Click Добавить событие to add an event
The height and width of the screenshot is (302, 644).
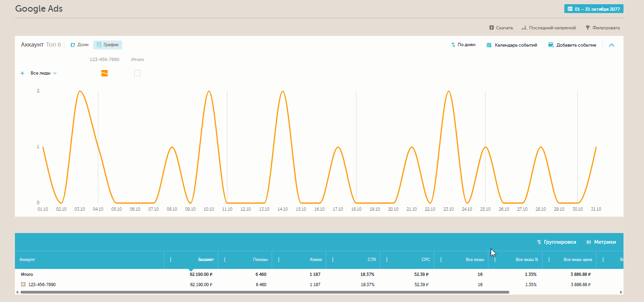[572, 45]
